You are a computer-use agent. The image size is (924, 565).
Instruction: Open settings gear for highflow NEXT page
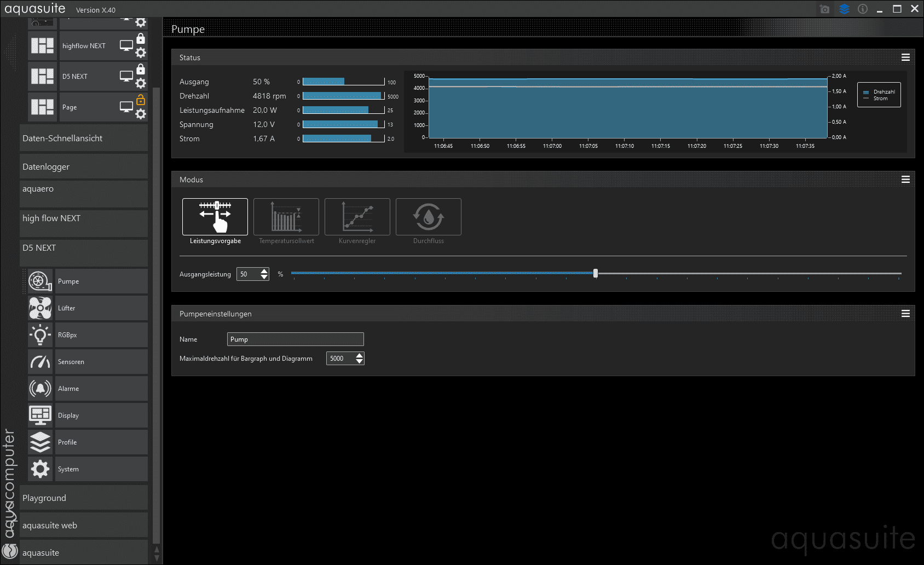[x=141, y=53]
